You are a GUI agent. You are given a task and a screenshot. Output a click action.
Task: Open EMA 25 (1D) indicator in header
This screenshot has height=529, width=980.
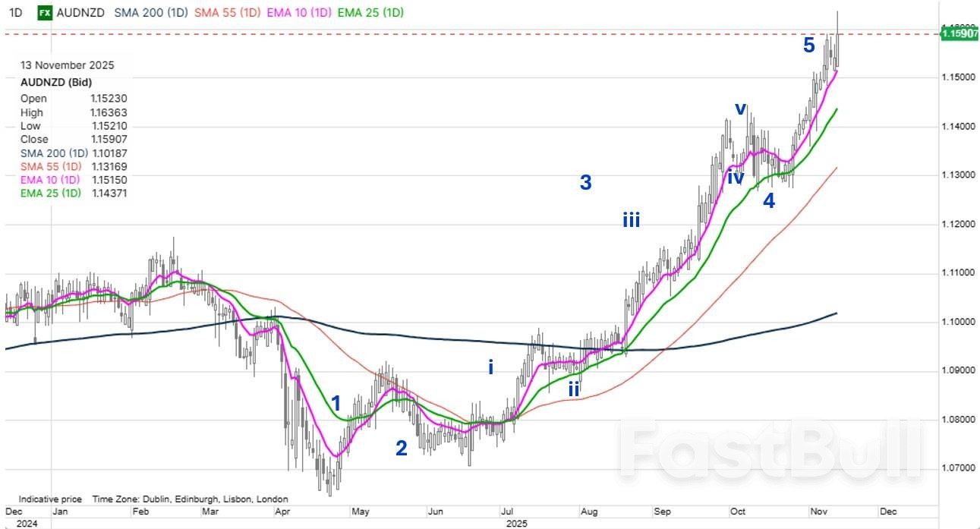[370, 13]
